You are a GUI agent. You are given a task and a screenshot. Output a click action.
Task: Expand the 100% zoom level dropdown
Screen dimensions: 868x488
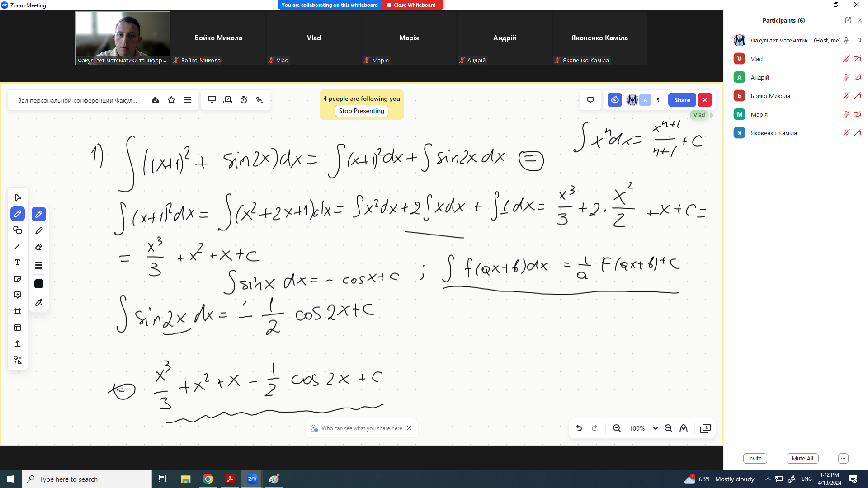pos(655,428)
